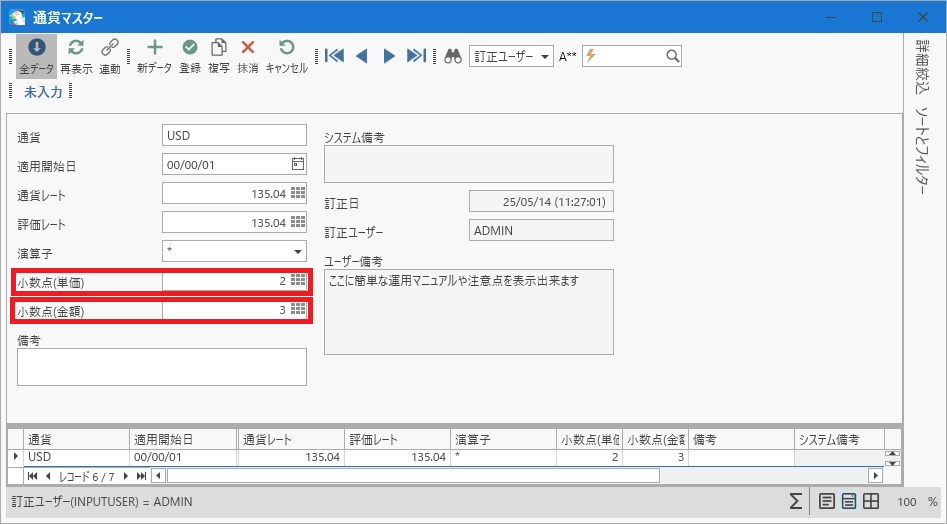Viewport: 947px width, 524px height.
Task: Open the ソートとフィルター side tab
Action: click(x=922, y=150)
